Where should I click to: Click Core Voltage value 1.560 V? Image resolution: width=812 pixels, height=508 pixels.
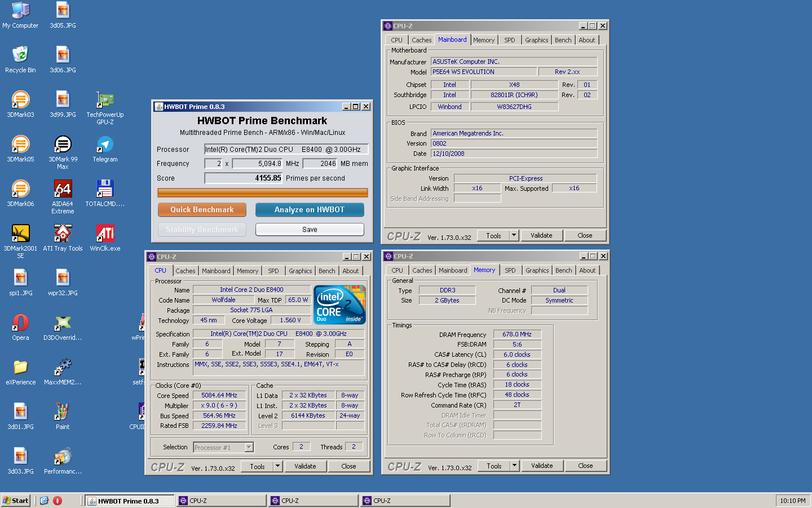290,320
